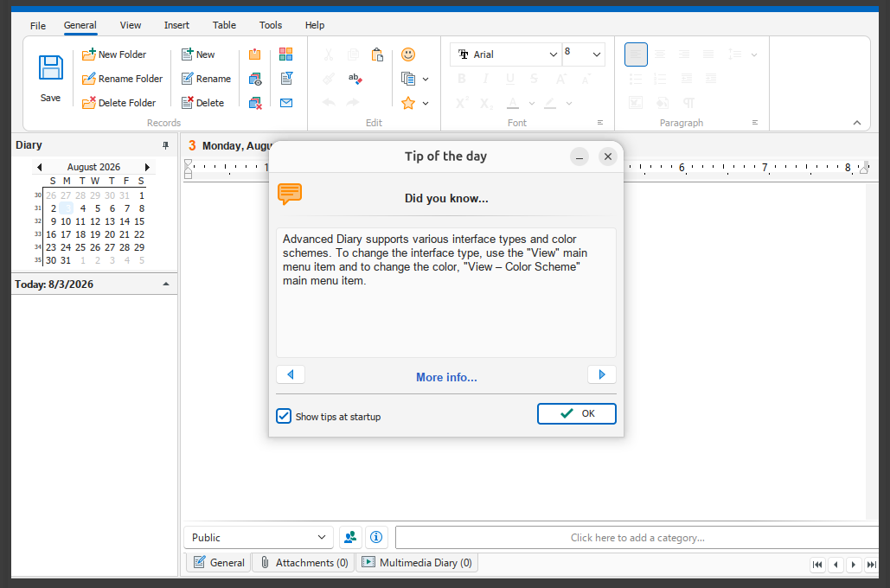Screen dimensions: 890x588
Task: Show the next tip arrow button
Action: point(602,374)
